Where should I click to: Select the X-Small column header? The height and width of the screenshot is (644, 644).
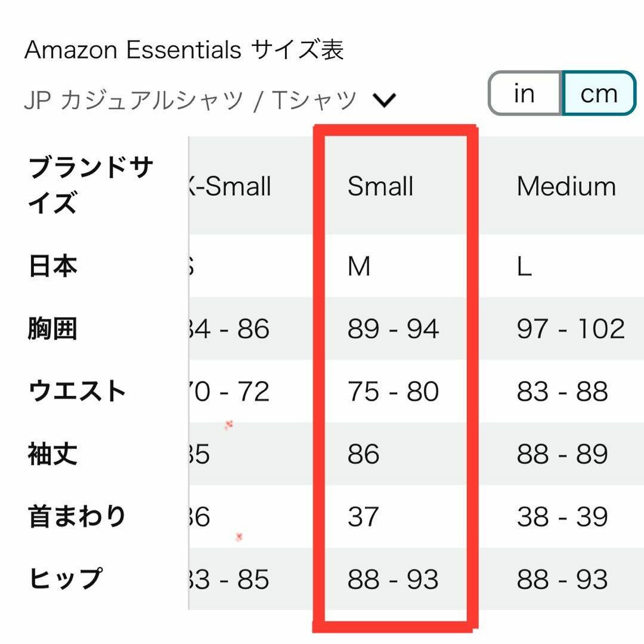coord(230,186)
